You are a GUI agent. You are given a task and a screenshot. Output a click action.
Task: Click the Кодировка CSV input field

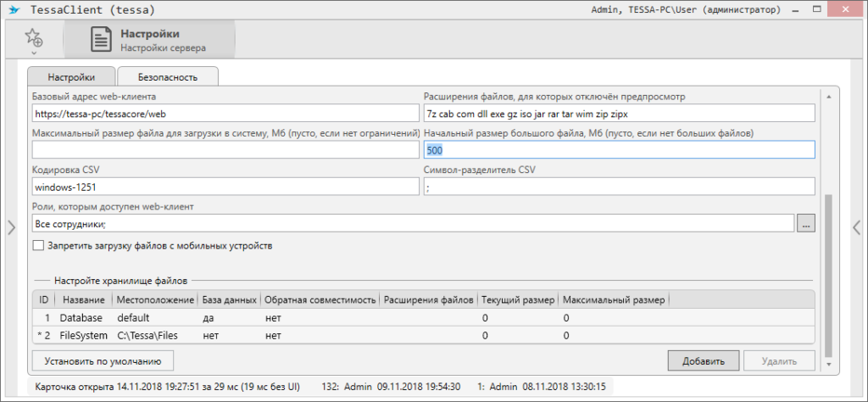click(225, 187)
